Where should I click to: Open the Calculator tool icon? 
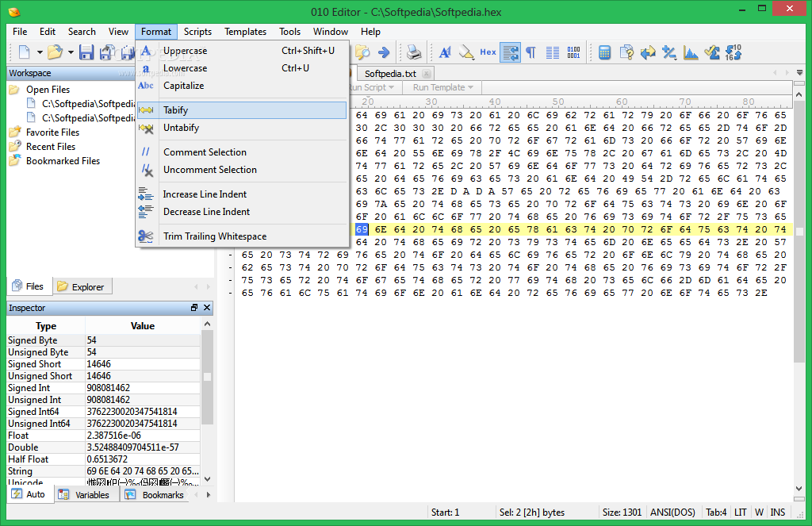604,52
